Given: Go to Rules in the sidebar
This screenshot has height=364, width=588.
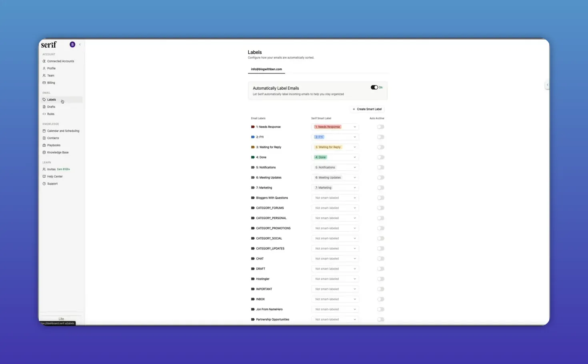Looking at the screenshot, I should click(x=62, y=114).
